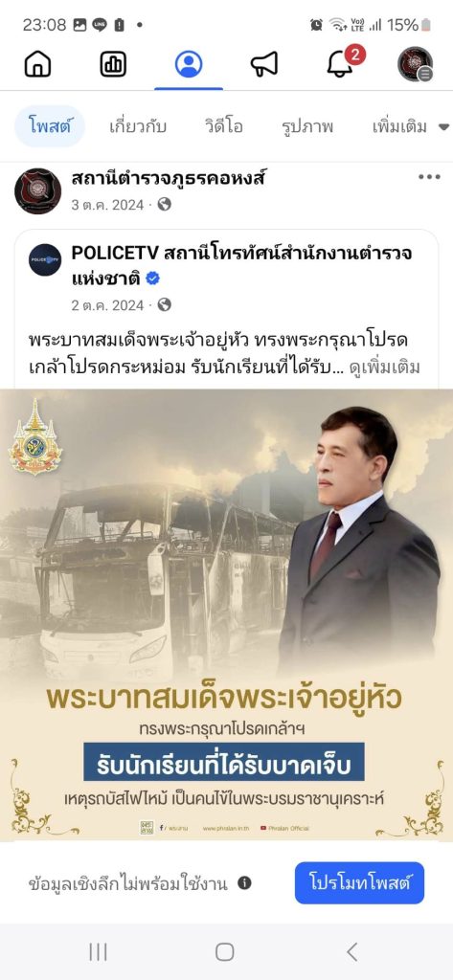The image size is (453, 980).
Task: Open the page insights bar chart icon
Action: point(113,64)
